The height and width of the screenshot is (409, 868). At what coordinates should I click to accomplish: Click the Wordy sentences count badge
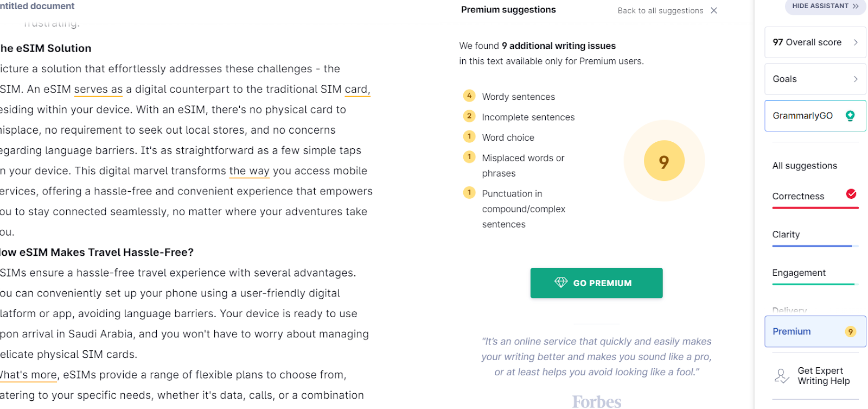pos(469,96)
